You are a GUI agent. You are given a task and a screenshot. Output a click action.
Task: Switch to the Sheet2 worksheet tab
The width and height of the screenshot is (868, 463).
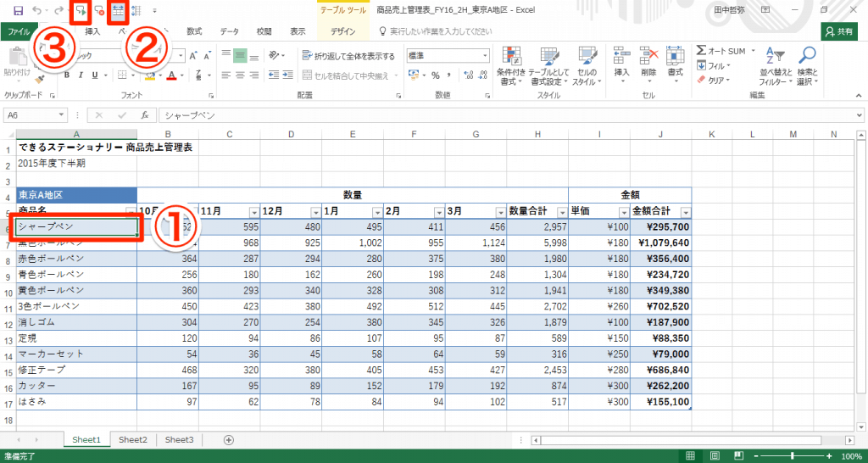(x=133, y=440)
